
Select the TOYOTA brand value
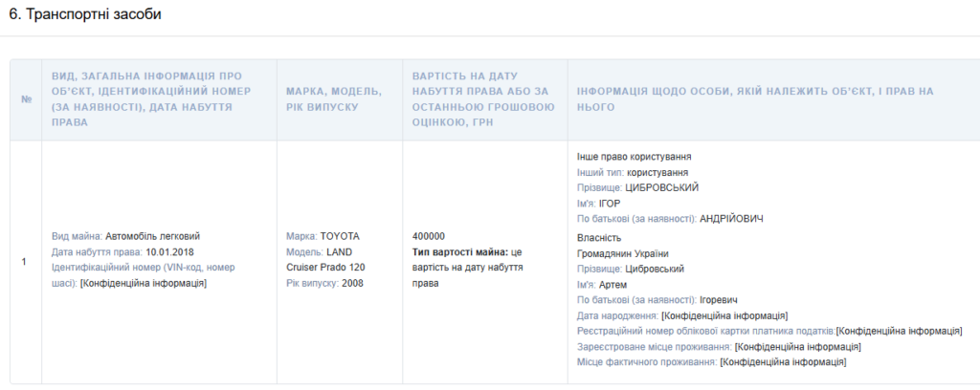342,236
